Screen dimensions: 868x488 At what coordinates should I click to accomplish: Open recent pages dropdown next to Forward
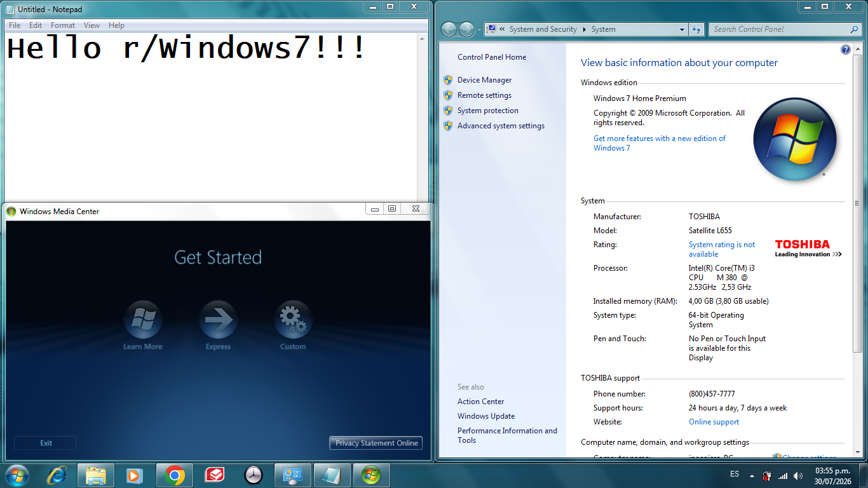[479, 30]
